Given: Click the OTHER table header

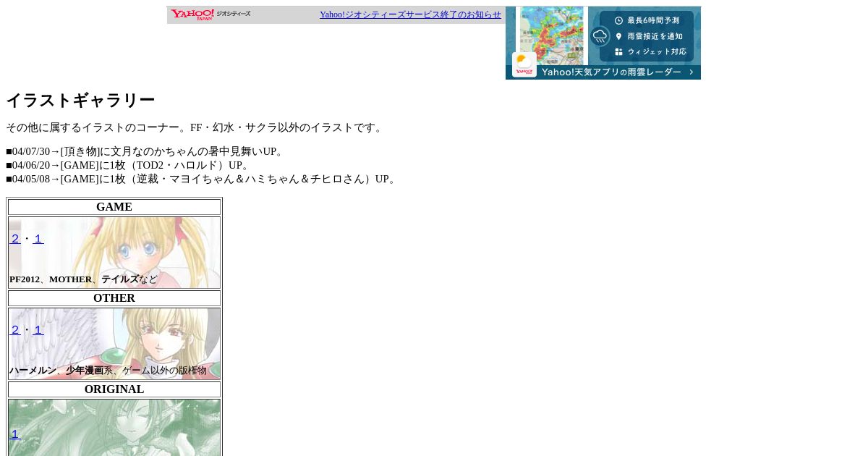Looking at the screenshot, I should pyautogui.click(x=114, y=298).
